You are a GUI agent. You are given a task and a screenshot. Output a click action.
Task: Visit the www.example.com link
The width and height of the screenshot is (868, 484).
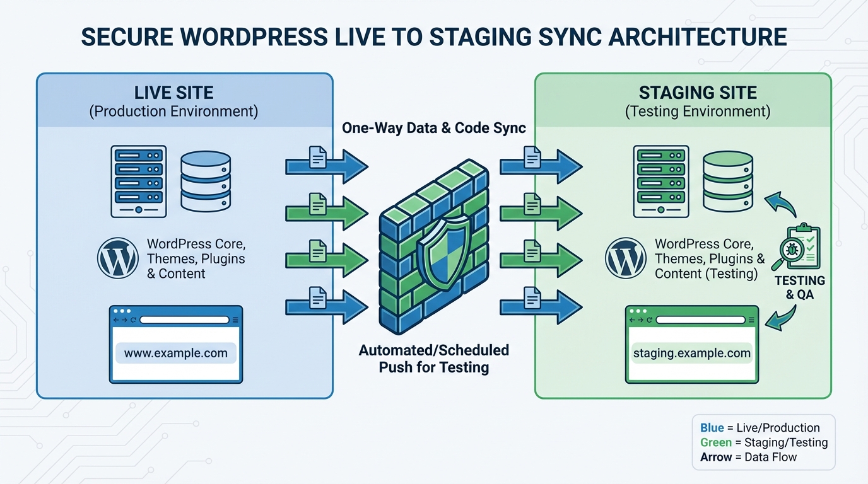176,354
